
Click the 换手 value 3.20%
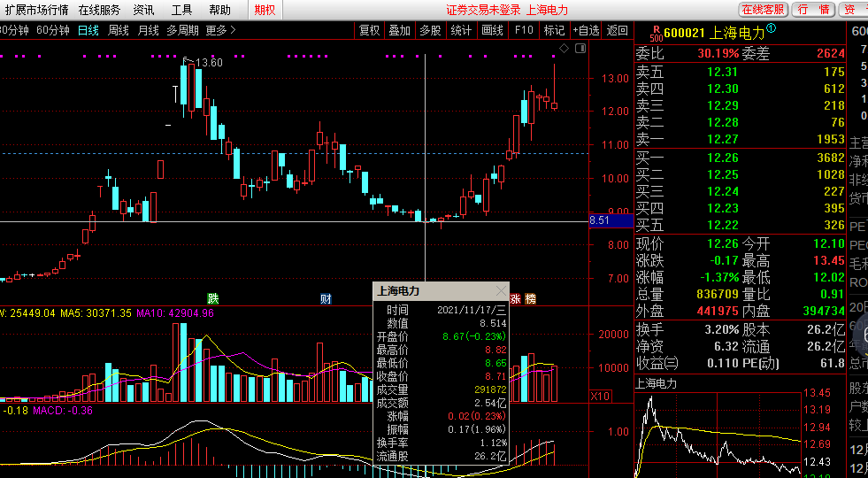[x=721, y=330]
